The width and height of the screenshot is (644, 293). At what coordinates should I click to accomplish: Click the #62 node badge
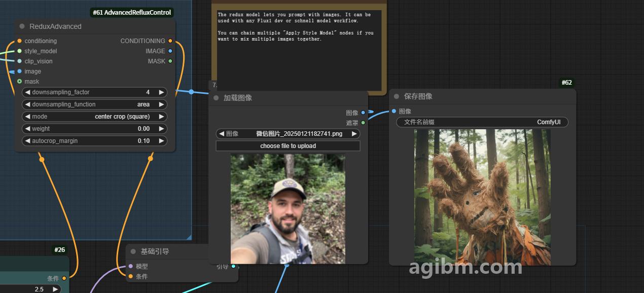coord(567,83)
